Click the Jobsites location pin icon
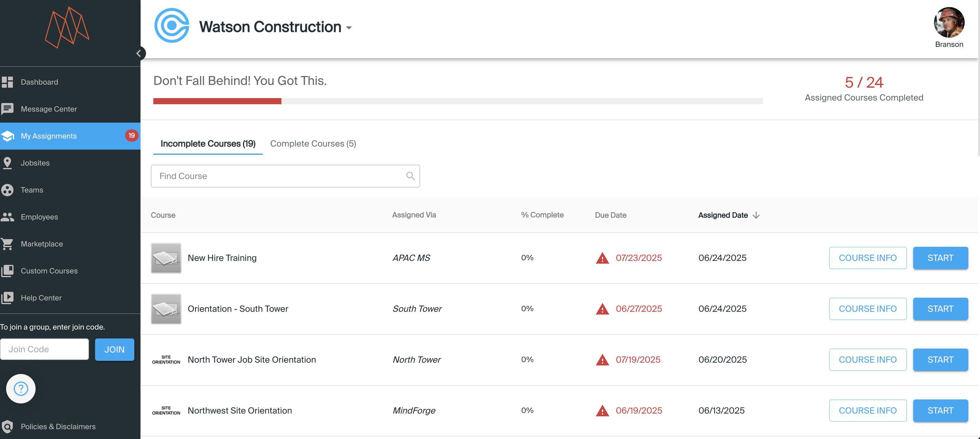 7,163
